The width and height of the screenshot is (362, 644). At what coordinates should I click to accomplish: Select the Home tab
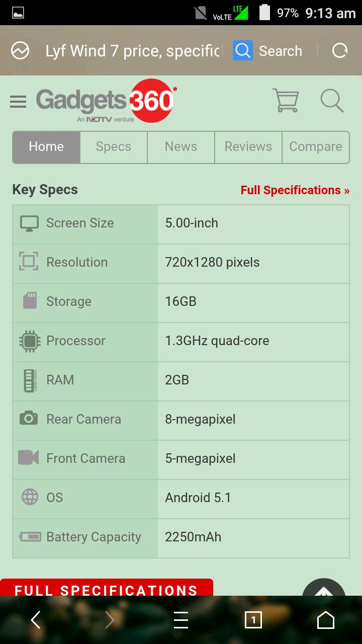click(46, 147)
